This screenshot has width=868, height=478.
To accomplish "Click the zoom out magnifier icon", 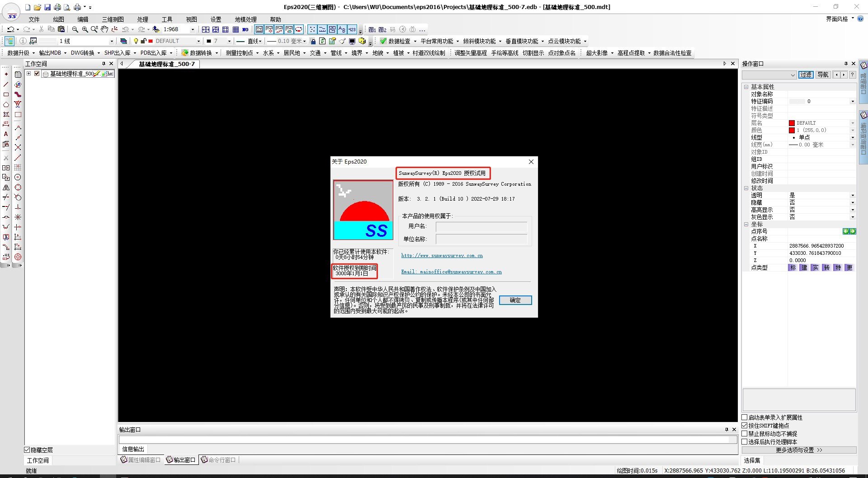I will coord(75,29).
